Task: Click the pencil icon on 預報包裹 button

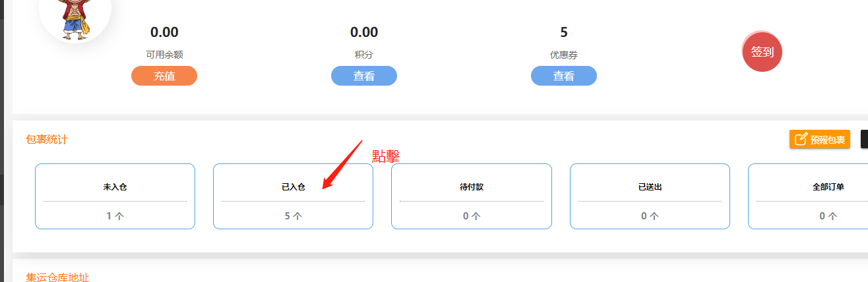Action: pyautogui.click(x=801, y=139)
